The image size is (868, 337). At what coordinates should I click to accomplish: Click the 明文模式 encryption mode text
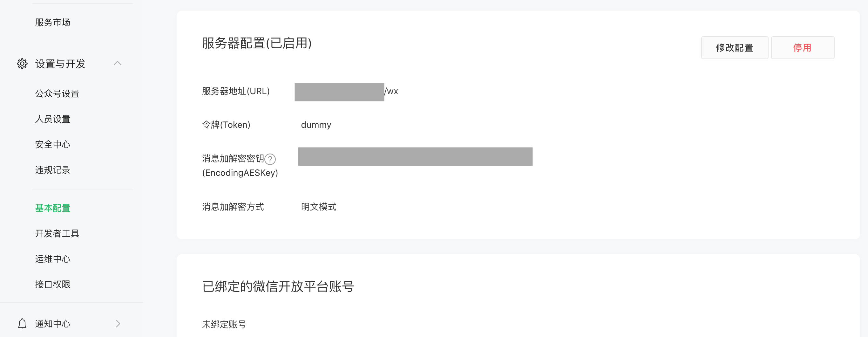[318, 206]
